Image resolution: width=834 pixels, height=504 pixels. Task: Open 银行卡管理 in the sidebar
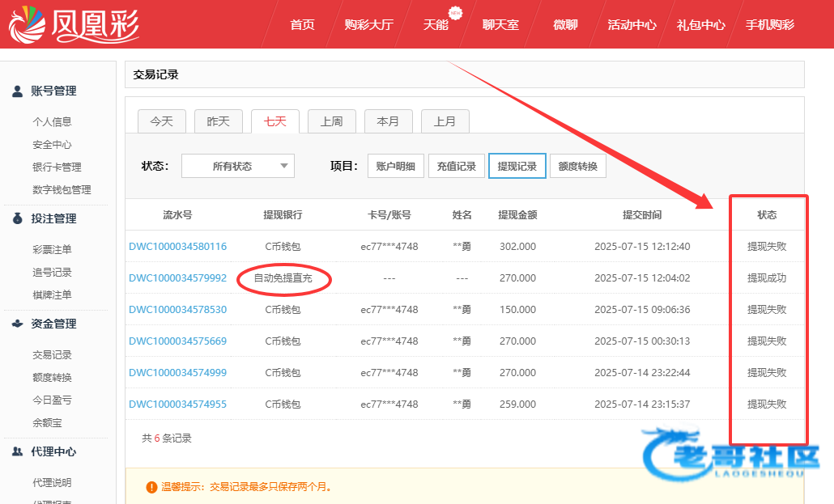pos(57,167)
